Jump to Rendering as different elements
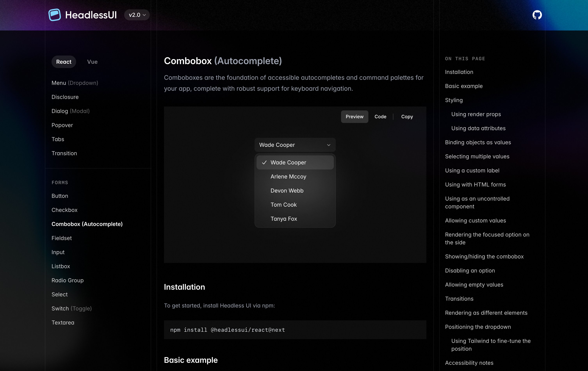The width and height of the screenshot is (588, 371). [486, 313]
